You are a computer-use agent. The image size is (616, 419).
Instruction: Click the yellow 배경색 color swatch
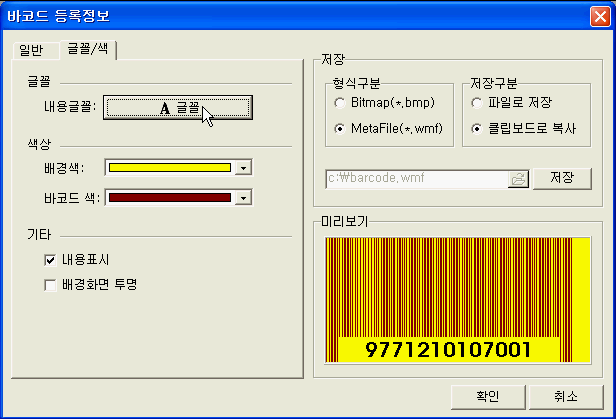click(x=170, y=168)
